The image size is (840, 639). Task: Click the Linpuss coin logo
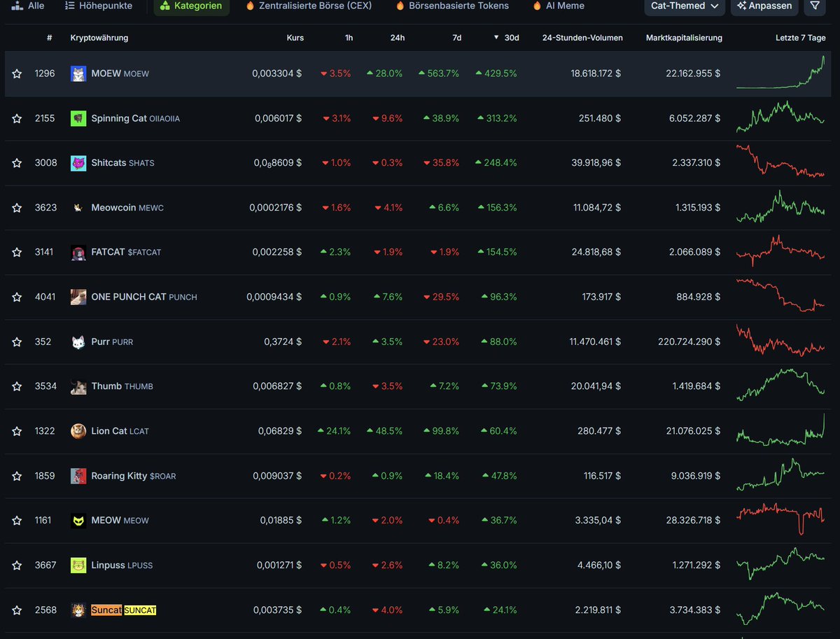tap(78, 565)
